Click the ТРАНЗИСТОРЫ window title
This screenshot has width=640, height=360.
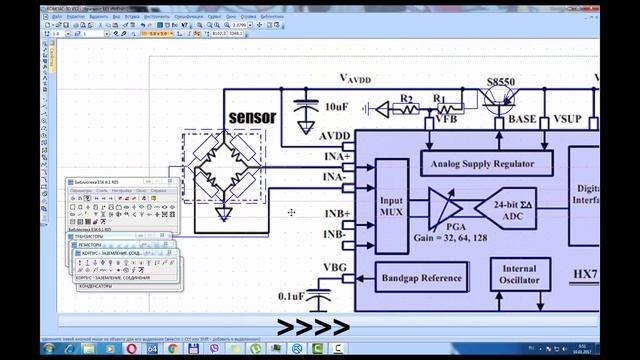pos(89,237)
